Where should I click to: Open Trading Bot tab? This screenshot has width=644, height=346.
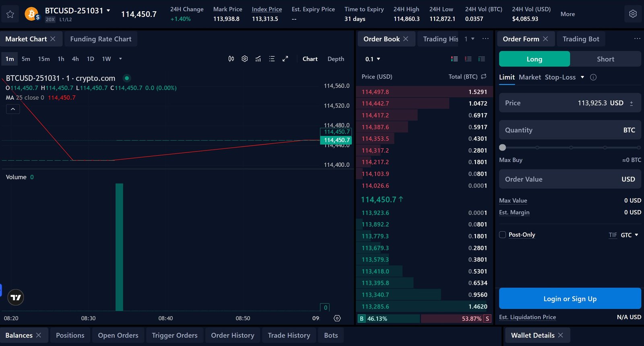pyautogui.click(x=581, y=39)
